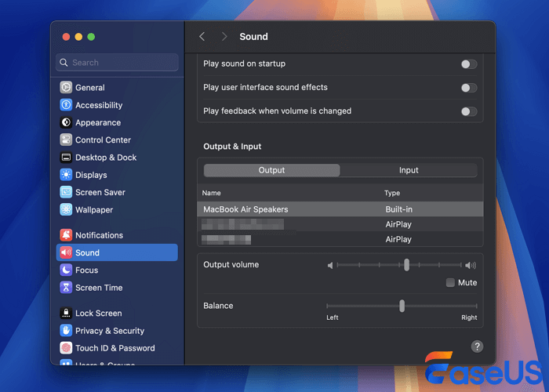
Task: Click the Balance slider handle
Action: [x=402, y=306]
